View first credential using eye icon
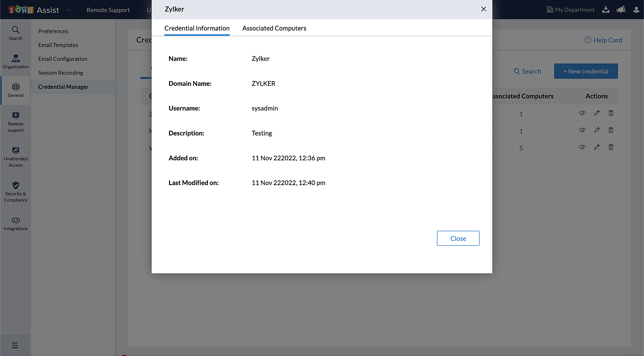The width and height of the screenshot is (644, 356). point(582,113)
